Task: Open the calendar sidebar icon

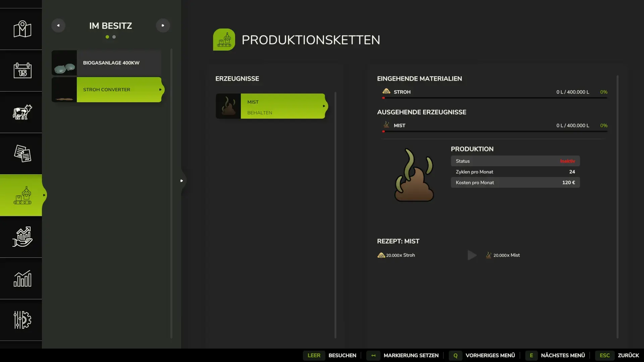Action: click(x=22, y=70)
